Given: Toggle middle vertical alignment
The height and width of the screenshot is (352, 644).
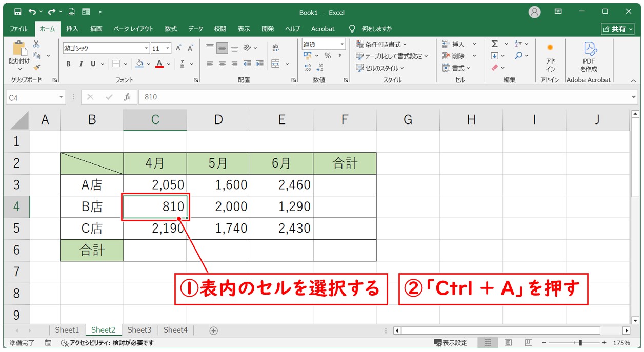Looking at the screenshot, I should [x=222, y=48].
